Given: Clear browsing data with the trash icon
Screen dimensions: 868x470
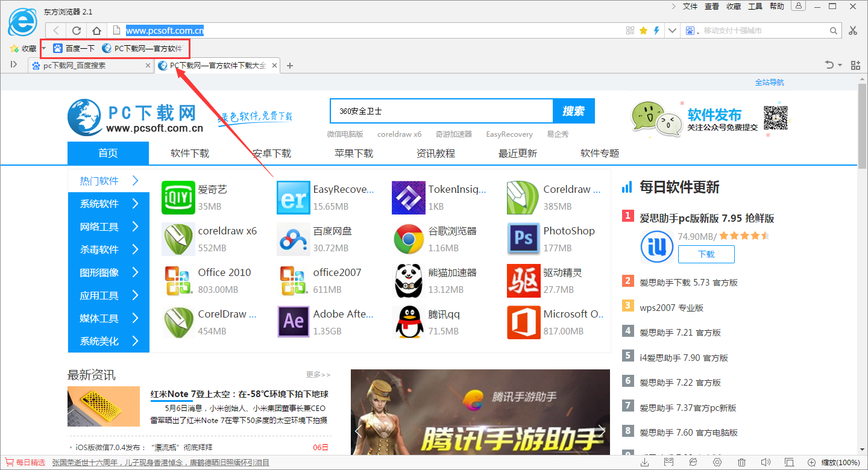Looking at the screenshot, I should pos(742,462).
